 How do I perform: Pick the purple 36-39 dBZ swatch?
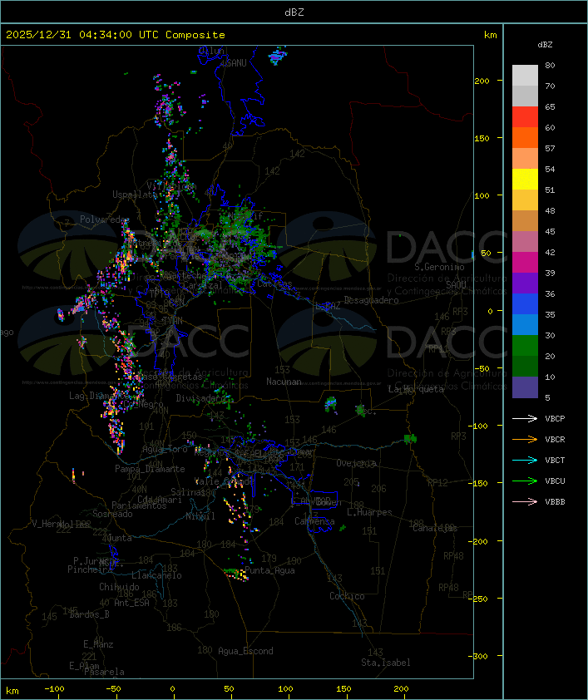click(x=525, y=283)
